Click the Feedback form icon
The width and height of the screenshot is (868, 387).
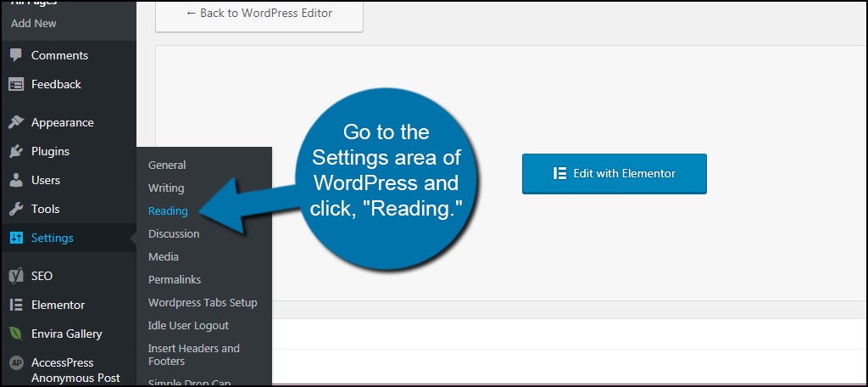(16, 84)
